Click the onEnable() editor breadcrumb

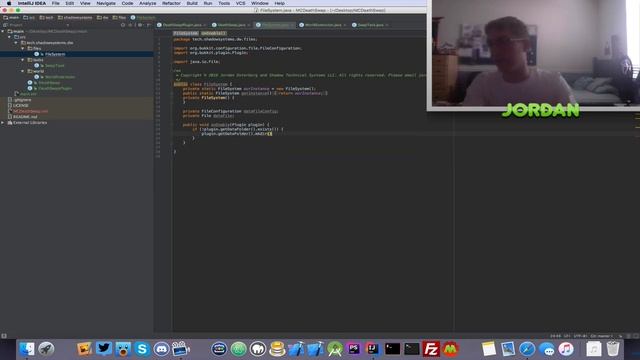[x=213, y=33]
